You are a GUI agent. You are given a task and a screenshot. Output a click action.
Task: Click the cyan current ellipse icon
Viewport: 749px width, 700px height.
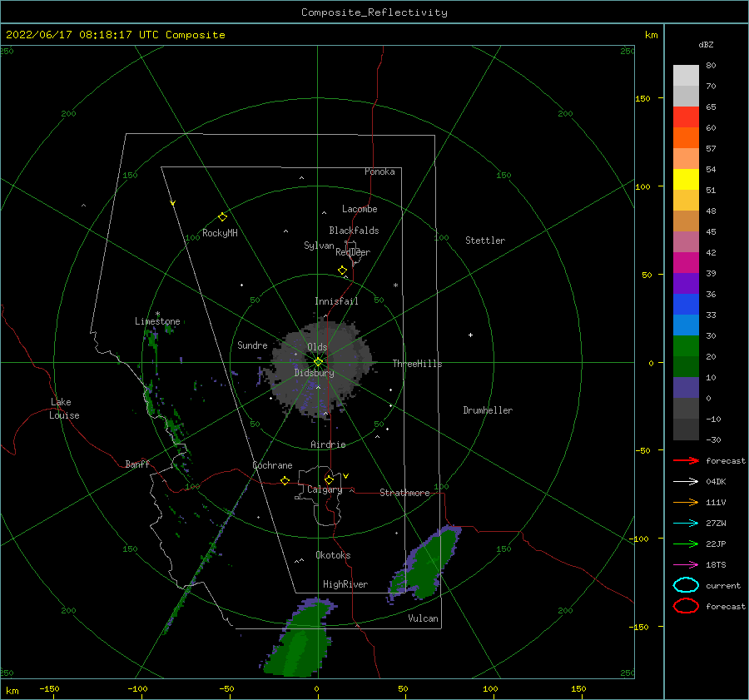pyautogui.click(x=686, y=585)
